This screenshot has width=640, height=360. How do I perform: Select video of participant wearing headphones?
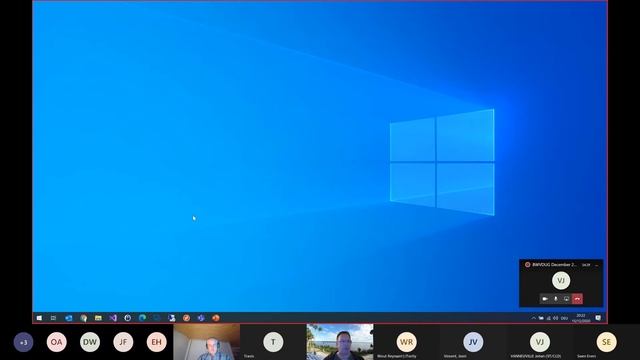207,342
